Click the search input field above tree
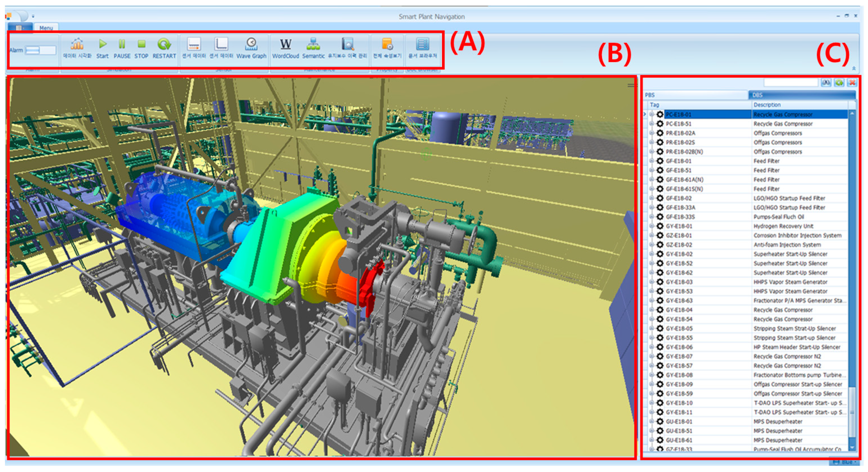This screenshot has width=868, height=472. tap(790, 83)
